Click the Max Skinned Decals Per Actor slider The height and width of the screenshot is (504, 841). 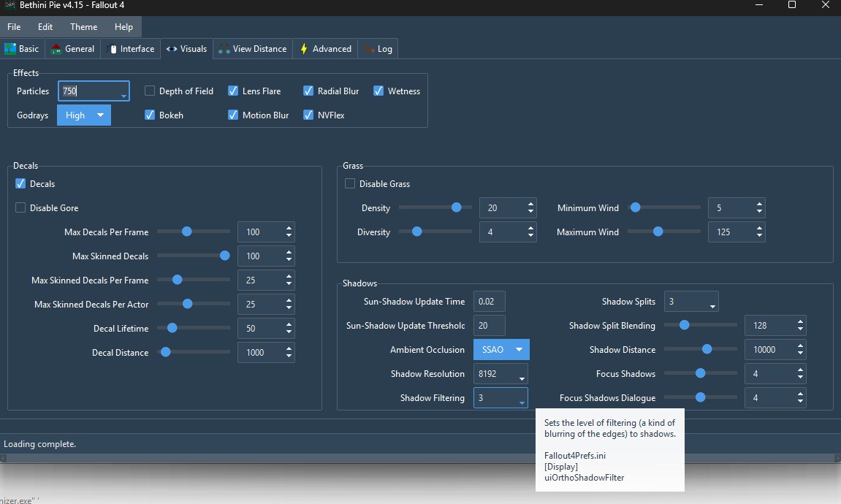(x=194, y=304)
